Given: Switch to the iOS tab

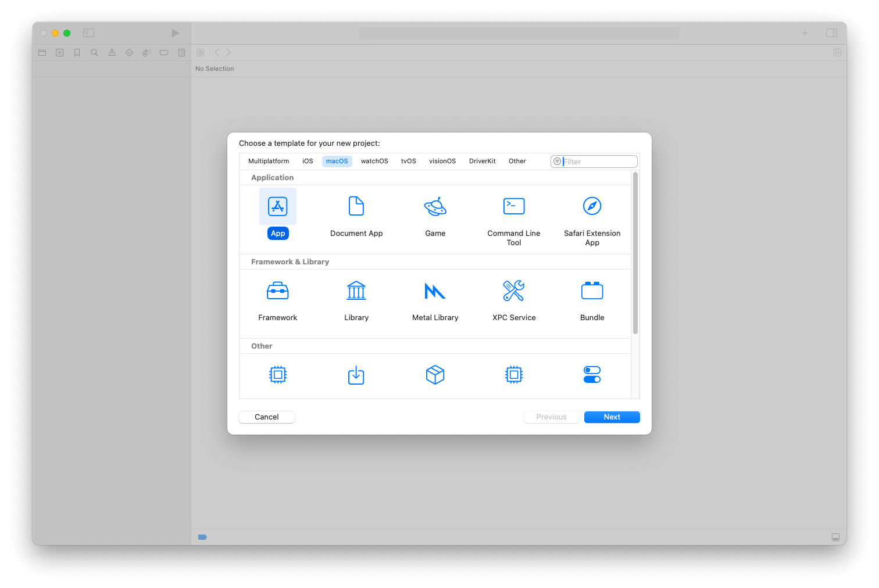Looking at the screenshot, I should (308, 161).
